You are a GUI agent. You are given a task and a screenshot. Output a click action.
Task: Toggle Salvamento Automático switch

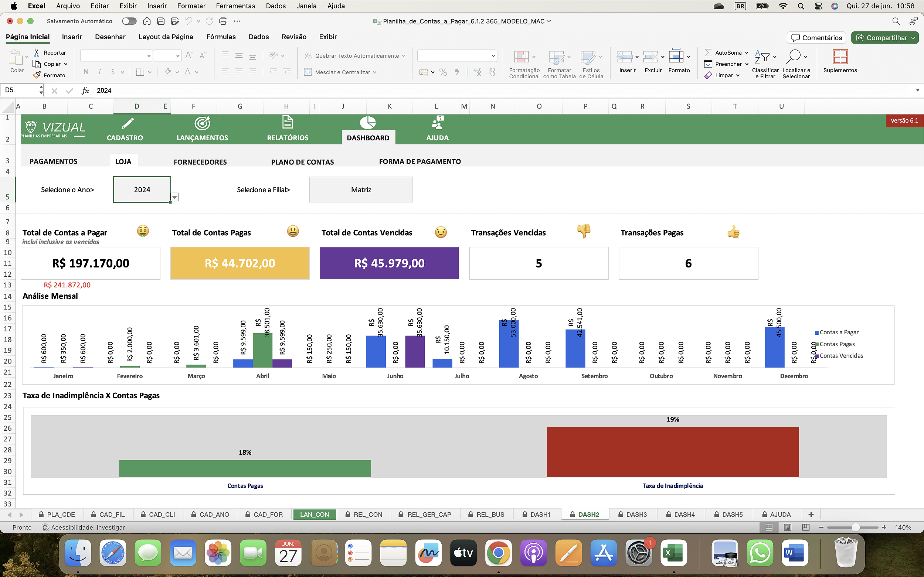click(129, 21)
